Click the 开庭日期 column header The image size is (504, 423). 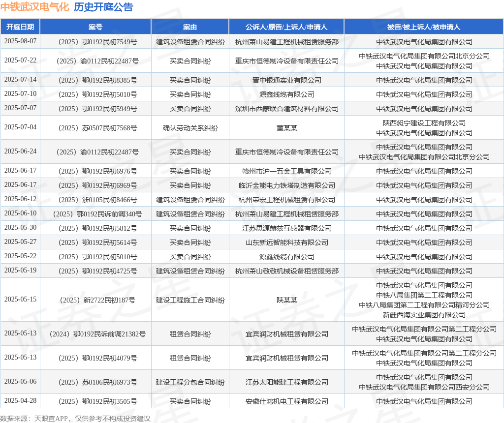coord(20,27)
